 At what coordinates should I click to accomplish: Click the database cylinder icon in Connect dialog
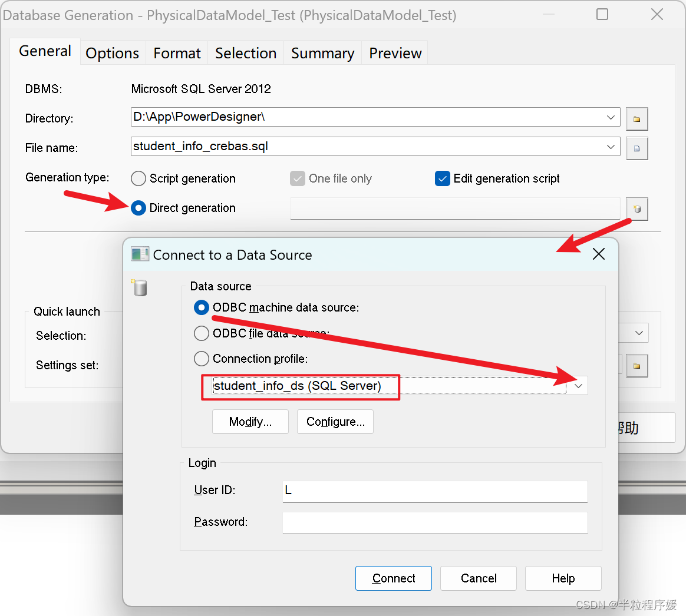coord(140,288)
